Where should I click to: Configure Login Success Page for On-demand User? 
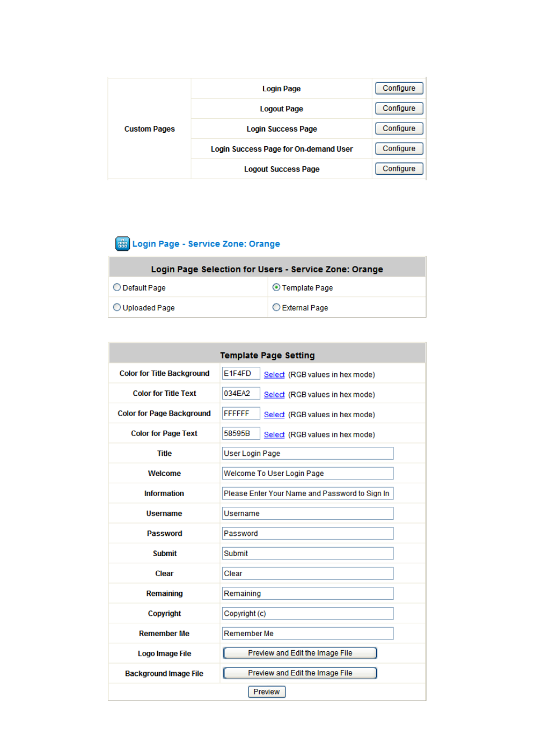(x=399, y=149)
